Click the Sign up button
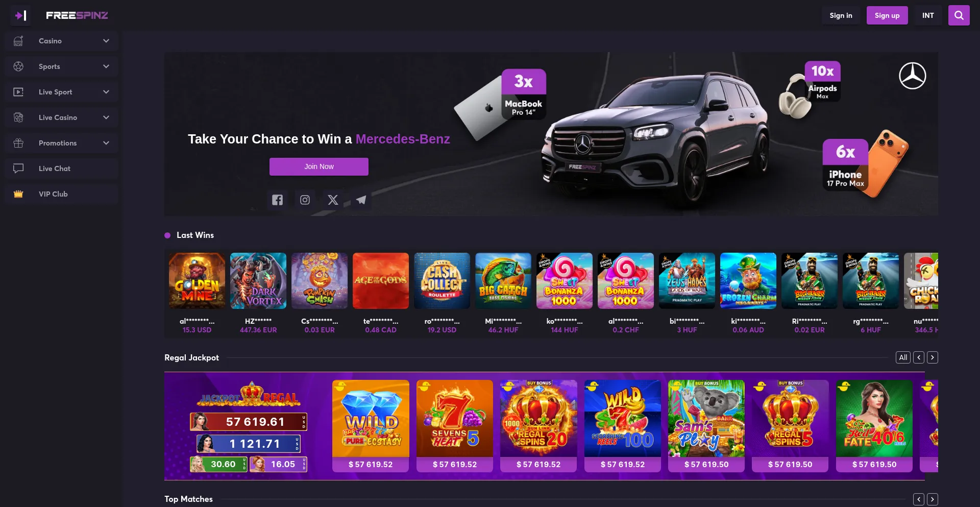980x507 pixels. pos(887,15)
